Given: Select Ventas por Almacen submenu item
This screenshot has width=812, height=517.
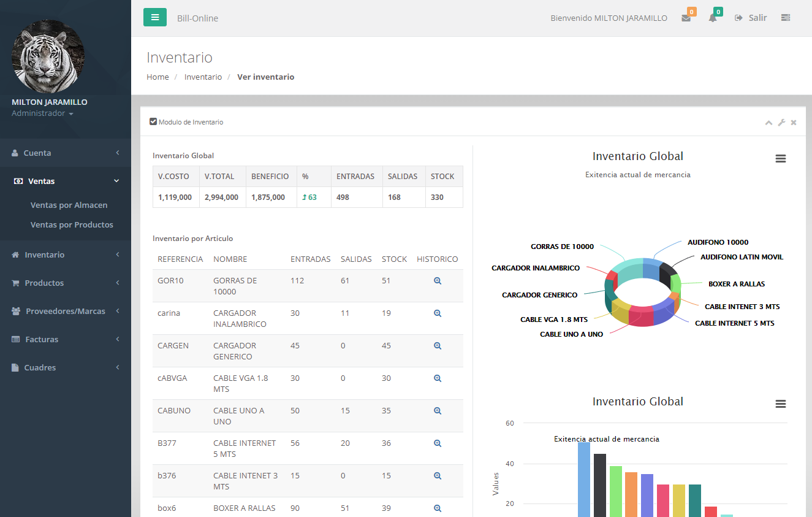Looking at the screenshot, I should pos(69,205).
